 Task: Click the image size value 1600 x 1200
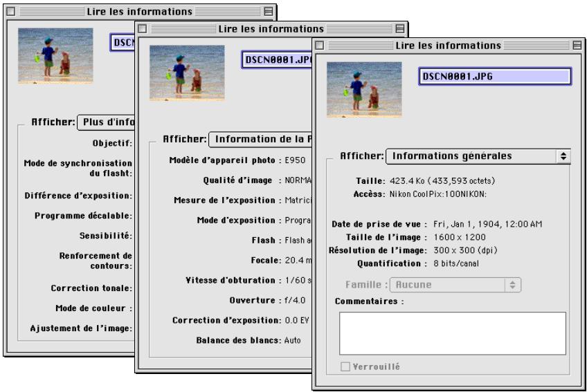pyautogui.click(x=460, y=238)
